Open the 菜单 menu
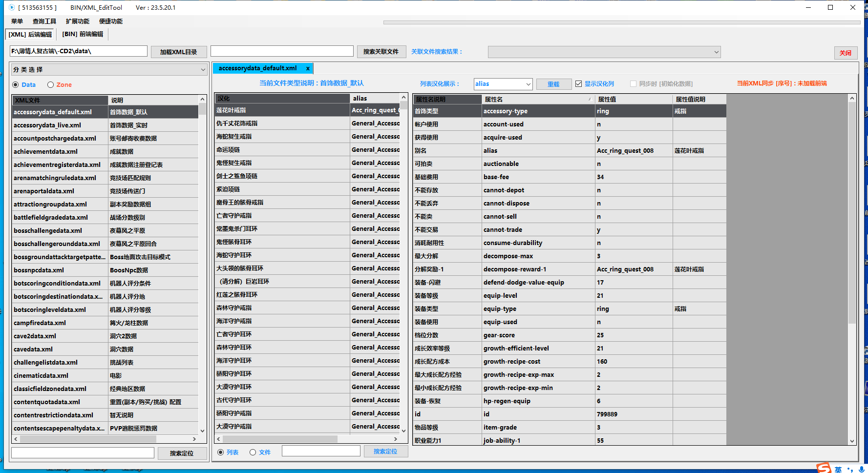Viewport: 868px width, 473px height. click(17, 21)
